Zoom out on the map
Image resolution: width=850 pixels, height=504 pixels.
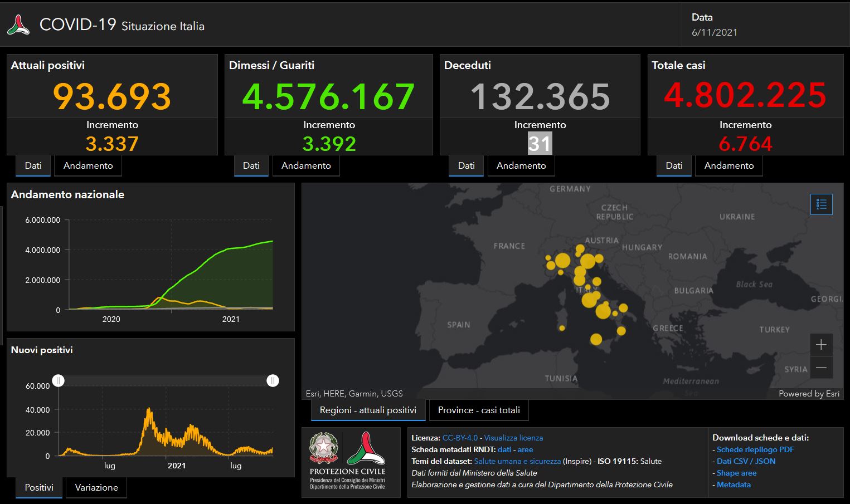coord(821,368)
